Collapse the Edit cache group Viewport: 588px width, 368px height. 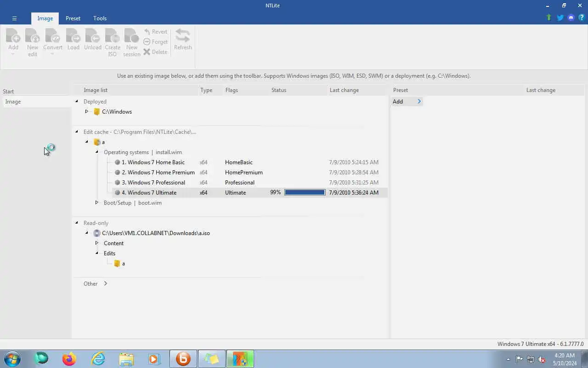pos(77,132)
